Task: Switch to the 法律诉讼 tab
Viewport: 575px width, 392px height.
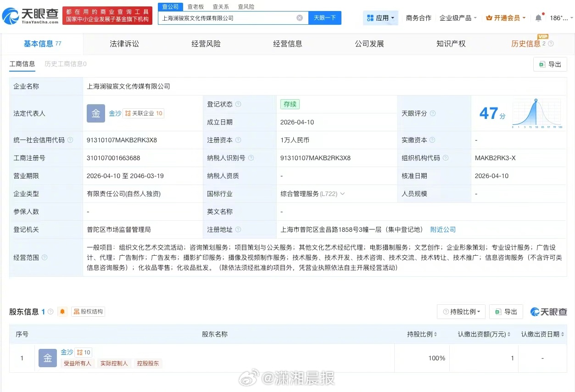Action: (x=124, y=44)
